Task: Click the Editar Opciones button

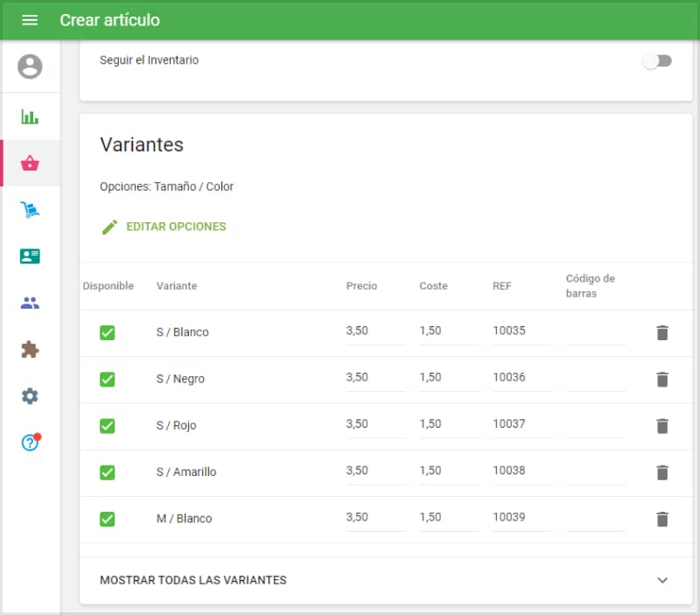Action: point(164,227)
